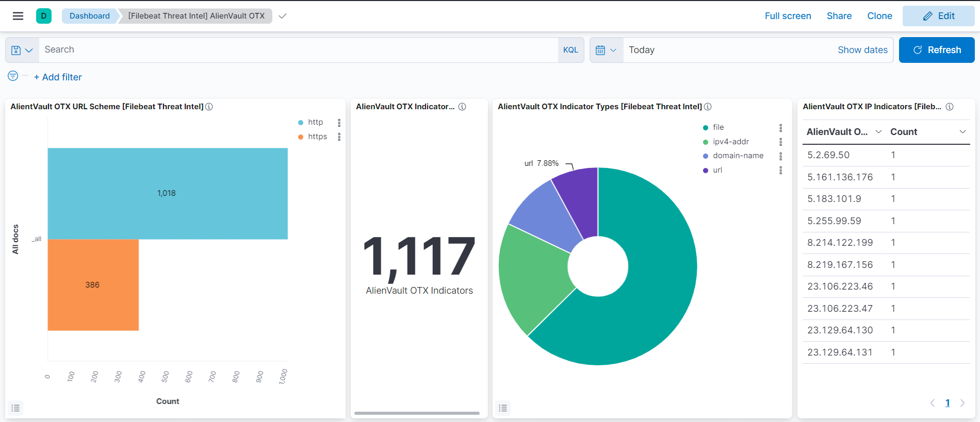
Task: Click the ipv4-addr legend color dot
Action: point(706,142)
